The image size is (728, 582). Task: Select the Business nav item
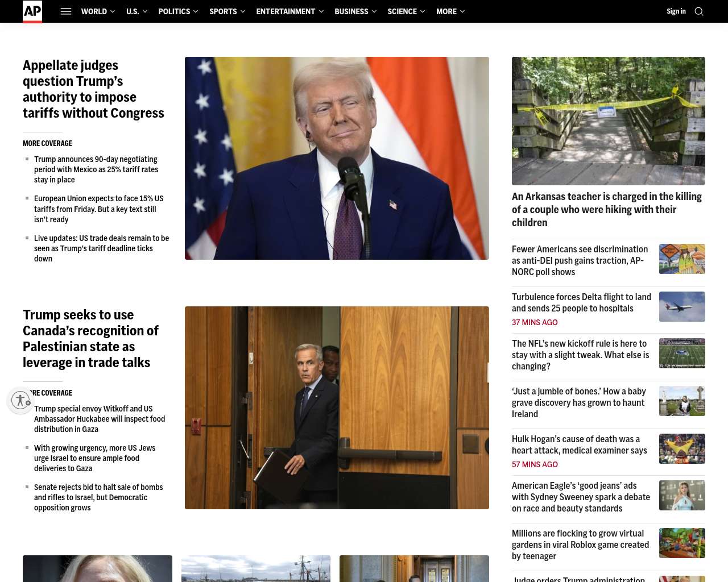(x=351, y=11)
